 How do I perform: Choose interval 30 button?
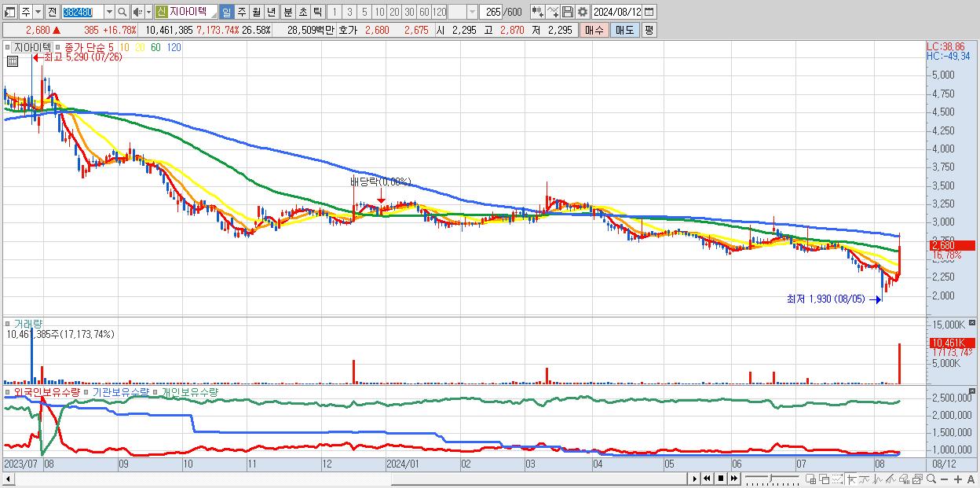point(409,12)
